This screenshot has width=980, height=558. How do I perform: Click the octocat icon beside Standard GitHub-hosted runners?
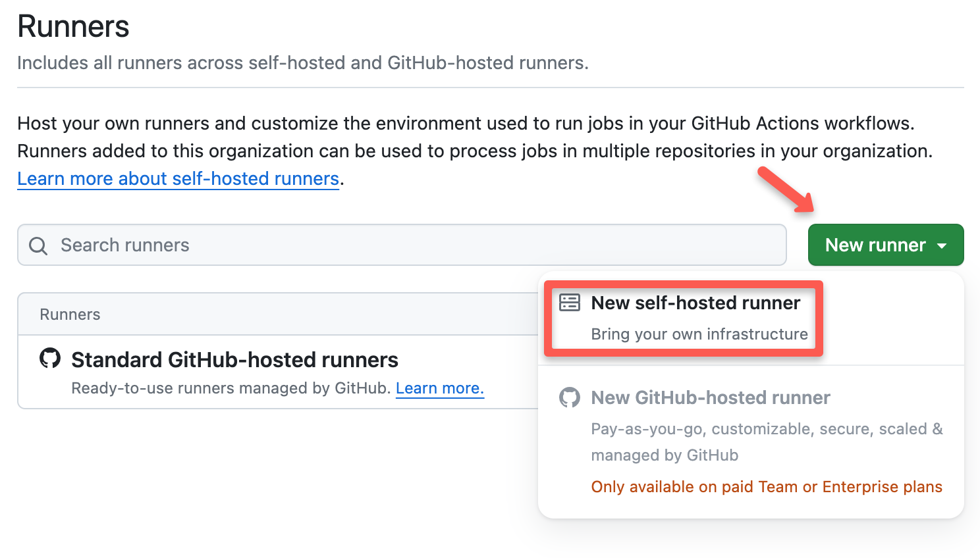[49, 359]
